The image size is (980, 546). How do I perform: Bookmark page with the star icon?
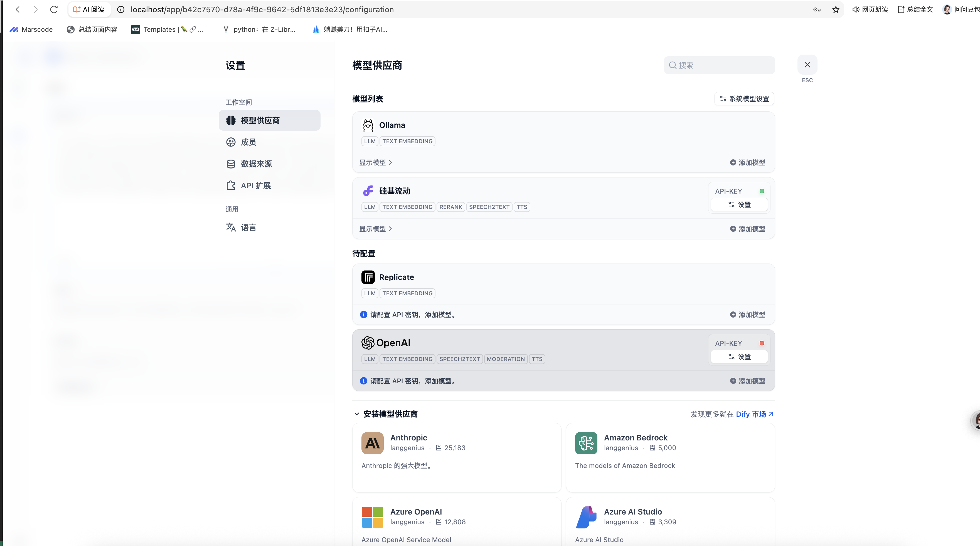click(x=835, y=9)
